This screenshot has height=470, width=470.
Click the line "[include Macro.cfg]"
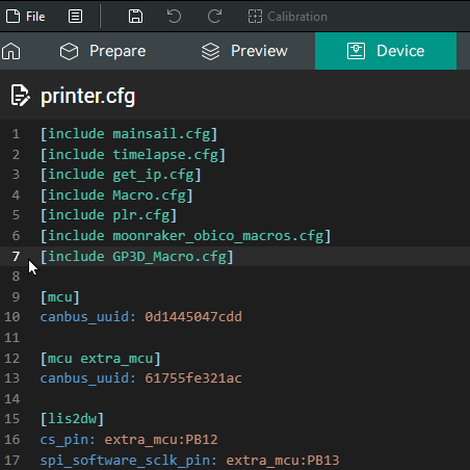click(117, 195)
